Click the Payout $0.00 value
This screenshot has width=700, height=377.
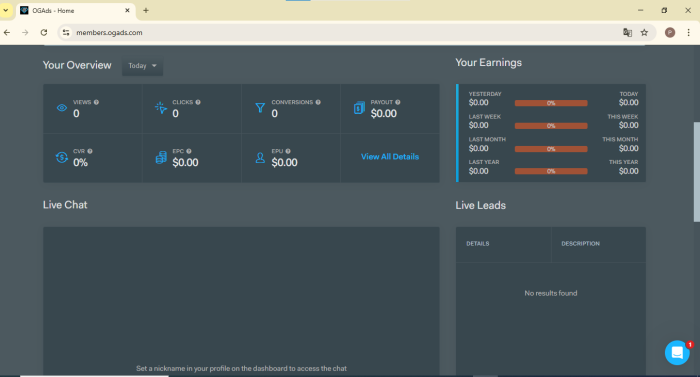pyautogui.click(x=383, y=113)
